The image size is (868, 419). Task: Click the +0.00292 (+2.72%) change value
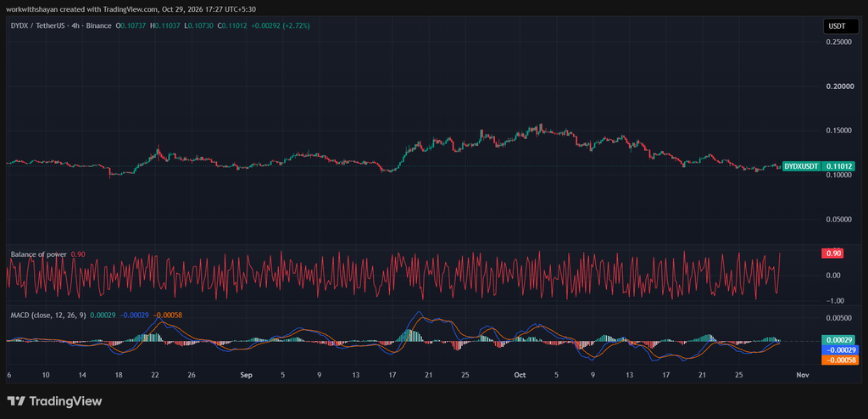281,25
